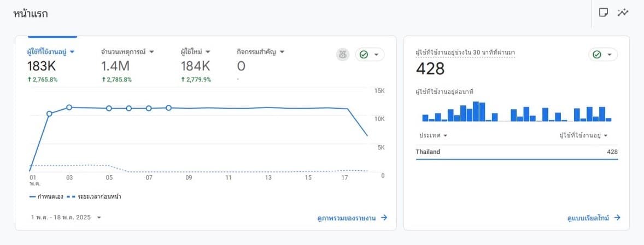This screenshot has width=644, height=245.
Task: Open the ผู้ใช้ใหม่ metric dropdown
Action: click(208, 52)
